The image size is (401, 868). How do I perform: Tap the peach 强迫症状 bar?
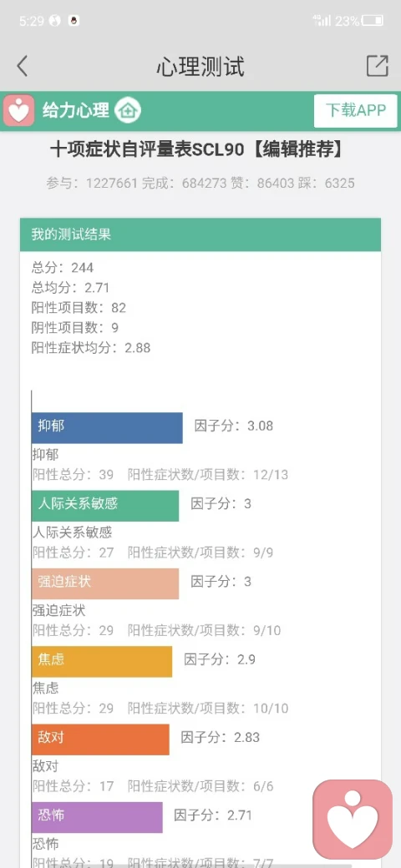click(105, 583)
